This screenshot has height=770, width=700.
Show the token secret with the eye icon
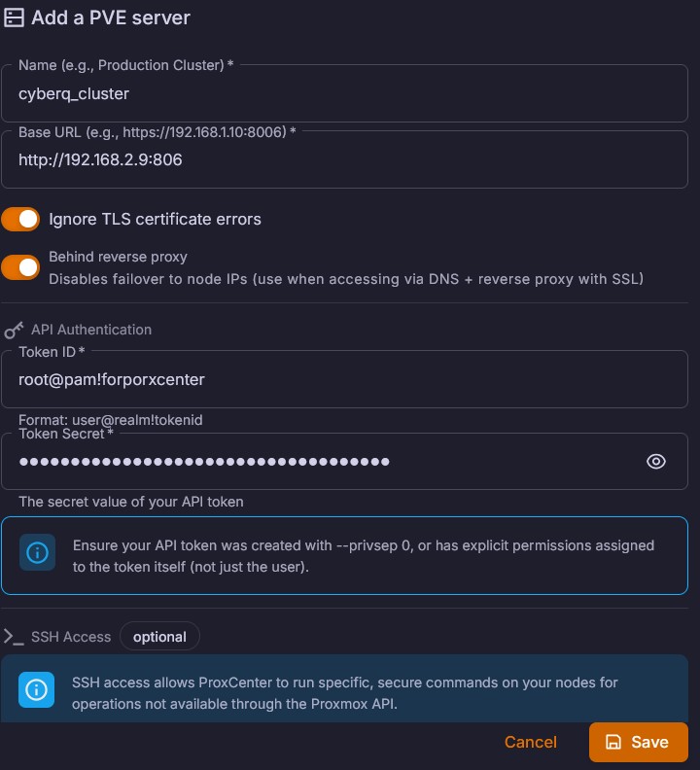click(x=656, y=461)
